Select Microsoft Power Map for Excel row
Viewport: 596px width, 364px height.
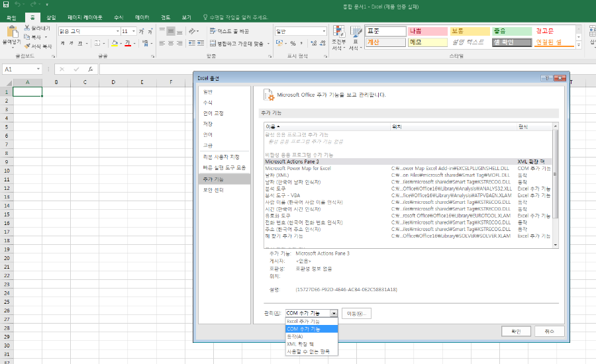point(408,168)
